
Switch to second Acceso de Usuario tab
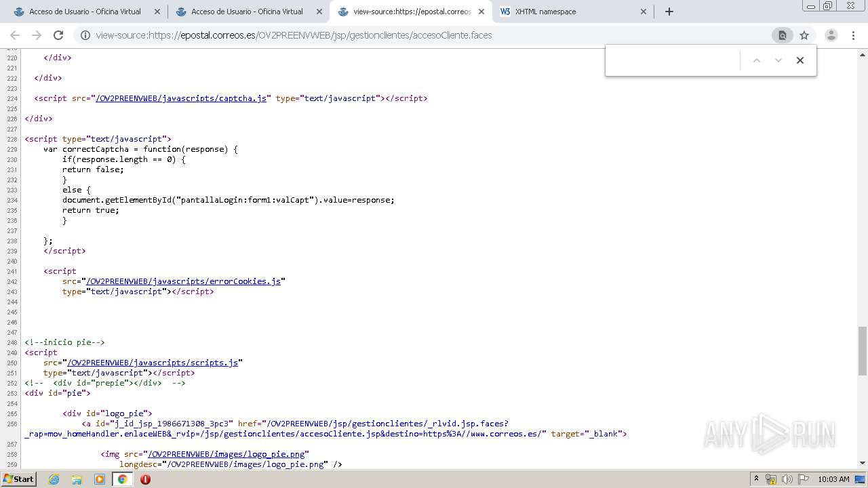(x=247, y=12)
